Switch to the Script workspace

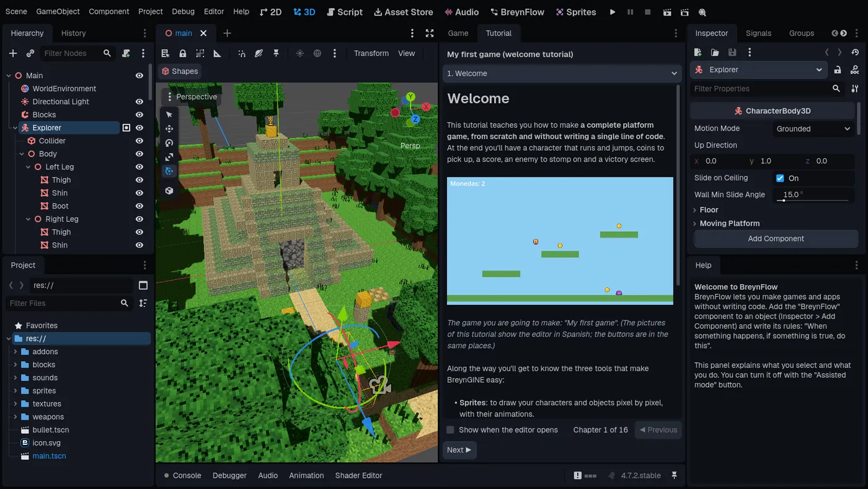[345, 12]
